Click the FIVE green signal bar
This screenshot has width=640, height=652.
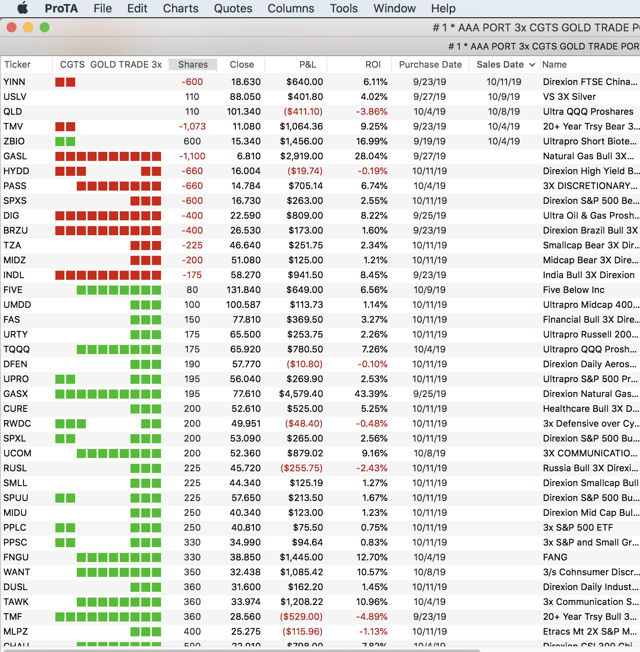coord(119,290)
